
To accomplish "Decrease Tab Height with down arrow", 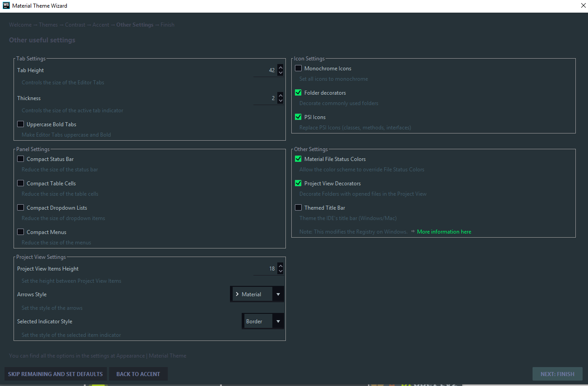I will pyautogui.click(x=280, y=73).
